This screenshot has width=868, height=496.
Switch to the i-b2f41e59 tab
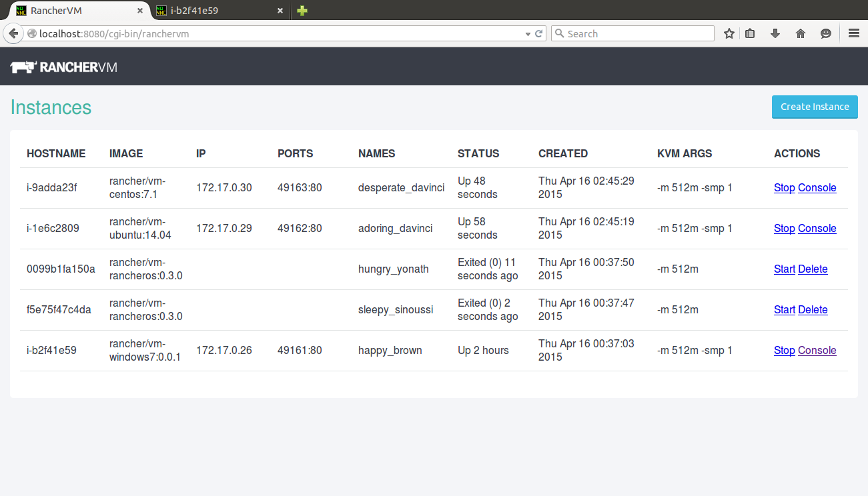coord(213,11)
